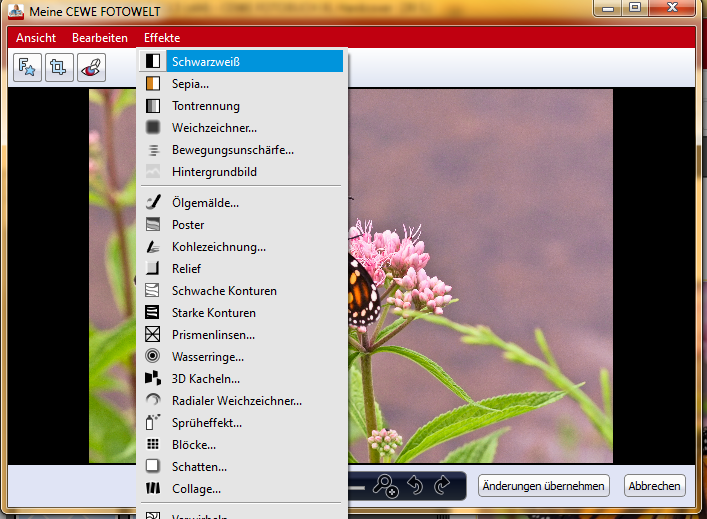Viewport: 707px width, 519px height.
Task: Click the Ölgemälde brush icon
Action: coord(153,202)
